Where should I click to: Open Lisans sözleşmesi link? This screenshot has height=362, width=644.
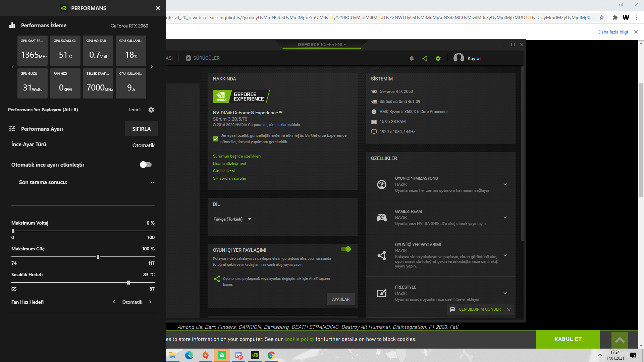tap(229, 164)
